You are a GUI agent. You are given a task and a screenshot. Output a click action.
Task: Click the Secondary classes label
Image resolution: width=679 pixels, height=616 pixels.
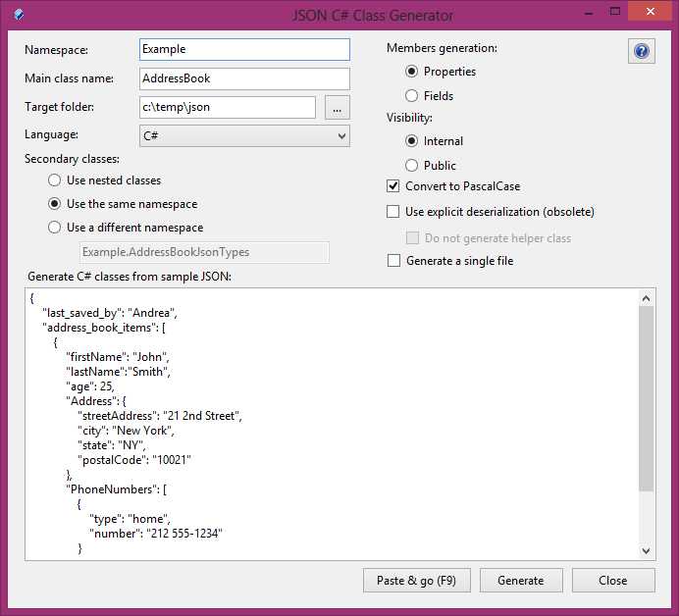(x=72, y=159)
